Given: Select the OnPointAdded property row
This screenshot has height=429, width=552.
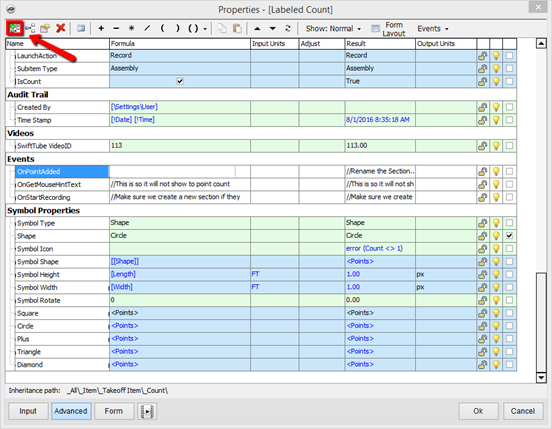Looking at the screenshot, I should (62, 171).
